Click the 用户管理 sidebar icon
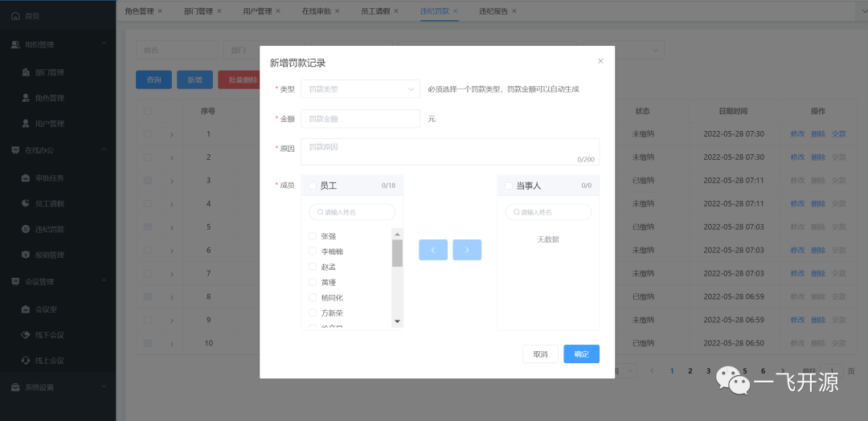 pyautogui.click(x=26, y=124)
